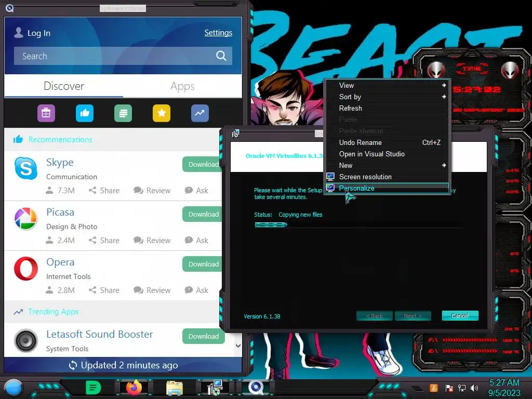
Task: Click the user avatar icon beside Log In
Action: (19, 33)
